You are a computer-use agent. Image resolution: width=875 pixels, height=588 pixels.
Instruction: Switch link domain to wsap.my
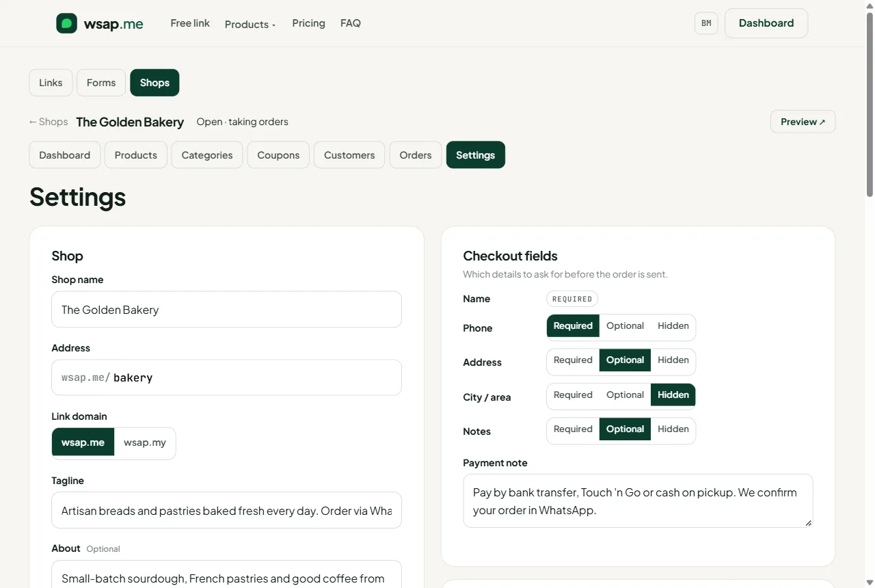[x=145, y=442]
